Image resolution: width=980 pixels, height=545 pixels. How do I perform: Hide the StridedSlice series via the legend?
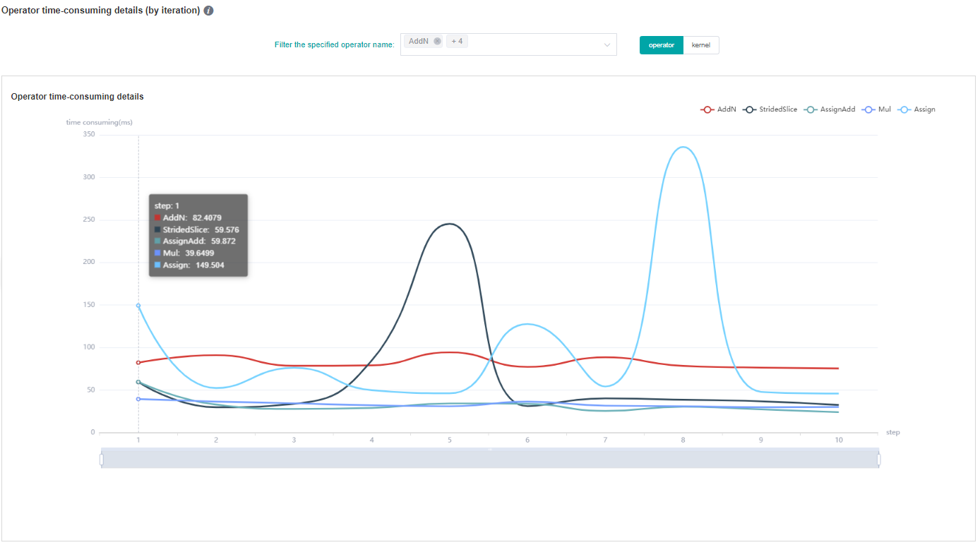(x=770, y=109)
